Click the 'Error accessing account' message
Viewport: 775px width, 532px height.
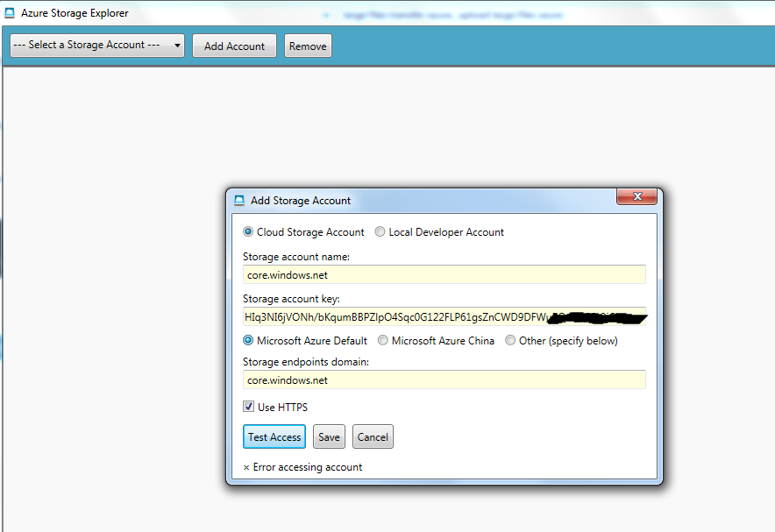click(308, 467)
